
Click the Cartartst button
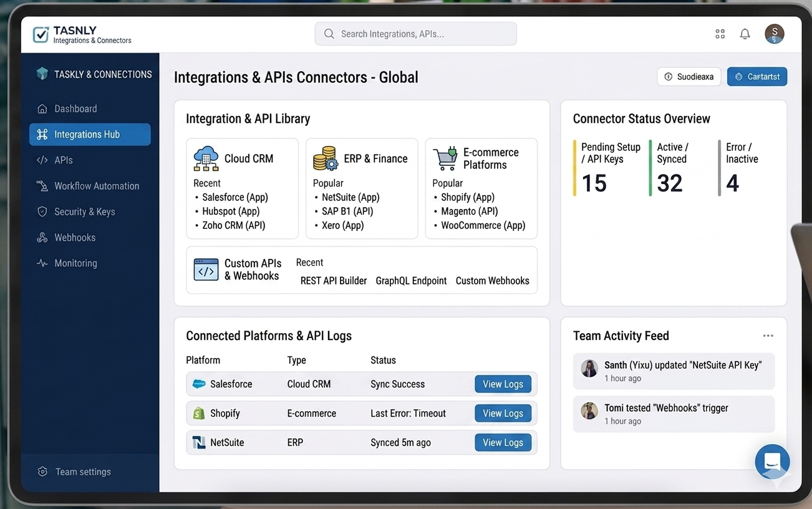pyautogui.click(x=757, y=77)
